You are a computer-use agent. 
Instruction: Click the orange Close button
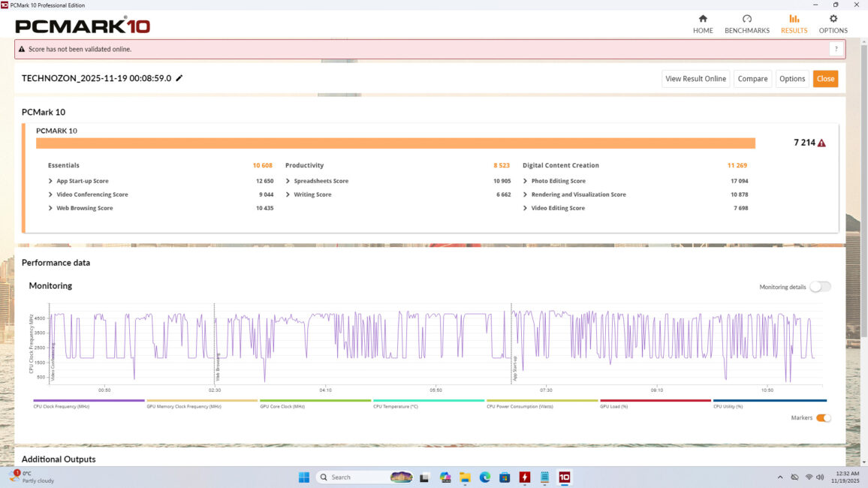pos(824,79)
